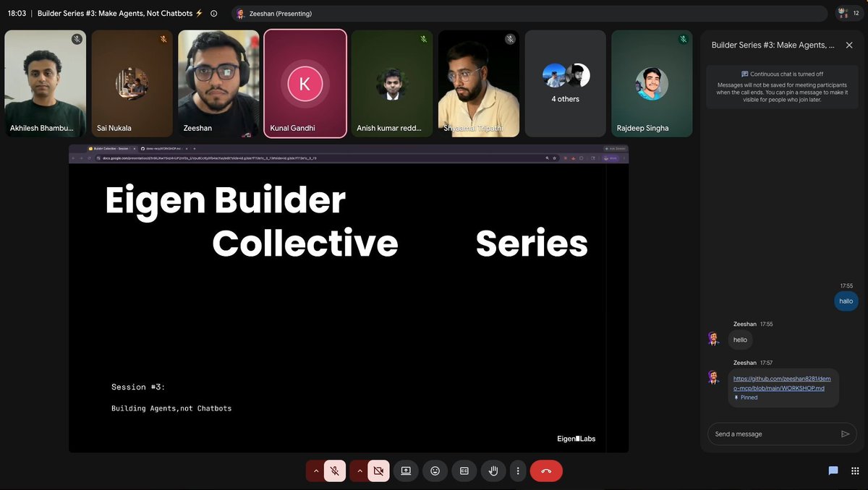Turn on the camera

(378, 470)
